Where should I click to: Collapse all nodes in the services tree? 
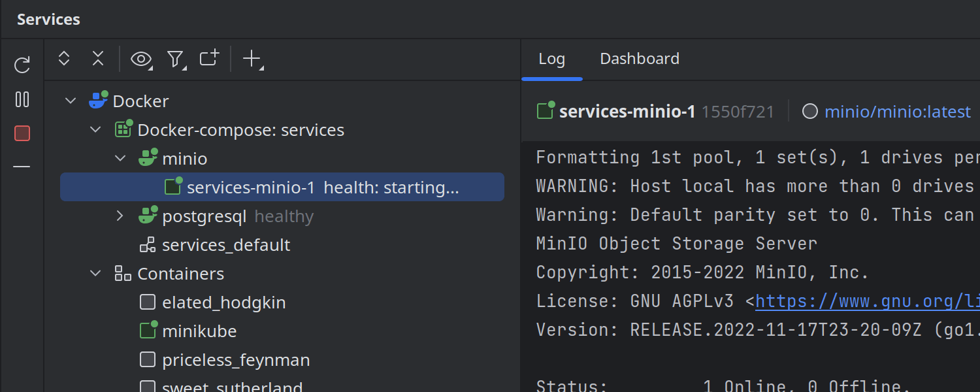(x=98, y=59)
